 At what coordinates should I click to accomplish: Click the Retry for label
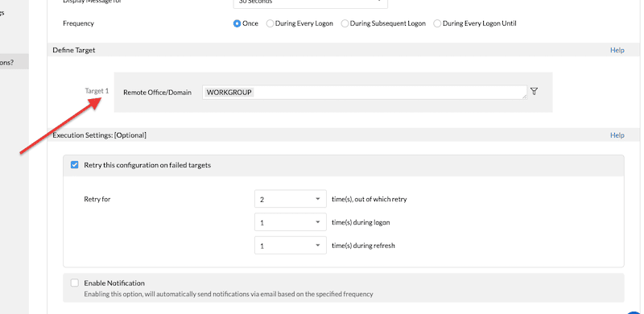97,200
